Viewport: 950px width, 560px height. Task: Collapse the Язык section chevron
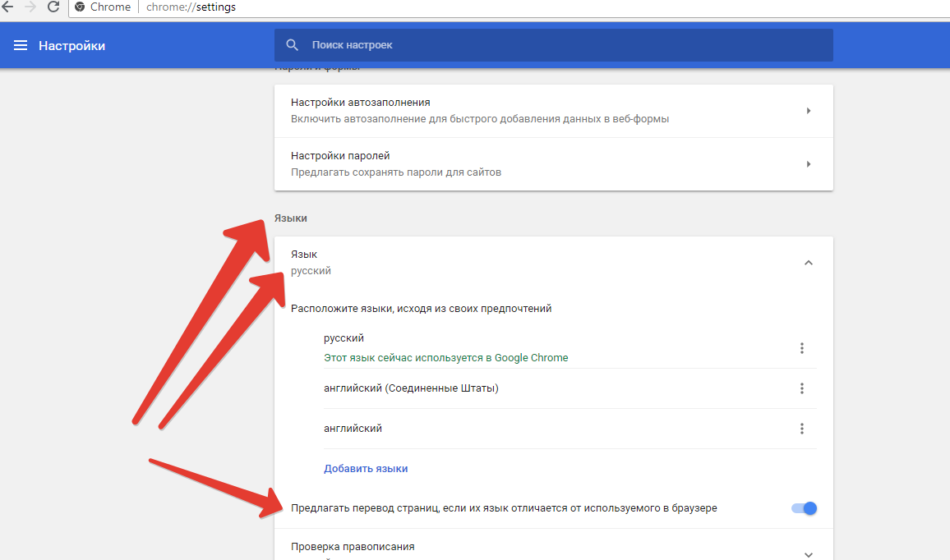click(x=808, y=263)
